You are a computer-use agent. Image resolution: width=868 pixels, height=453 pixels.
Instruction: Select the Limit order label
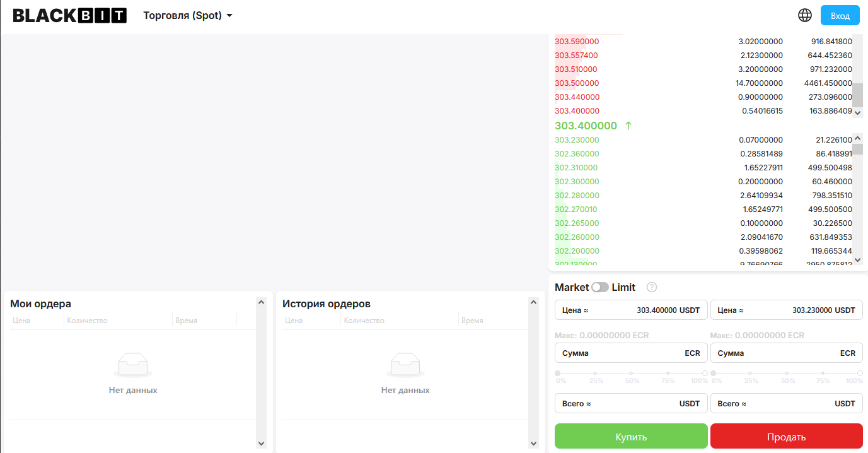(623, 287)
